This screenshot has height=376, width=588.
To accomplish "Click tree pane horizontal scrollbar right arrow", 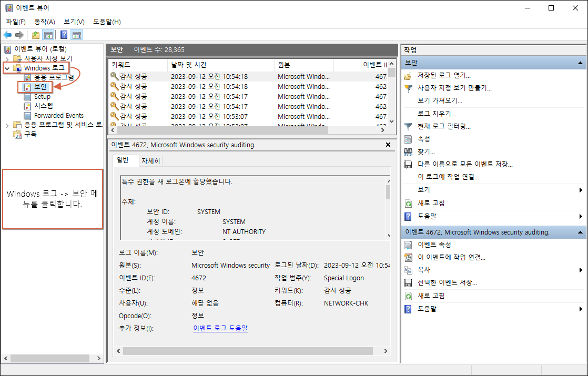I will tap(99, 358).
